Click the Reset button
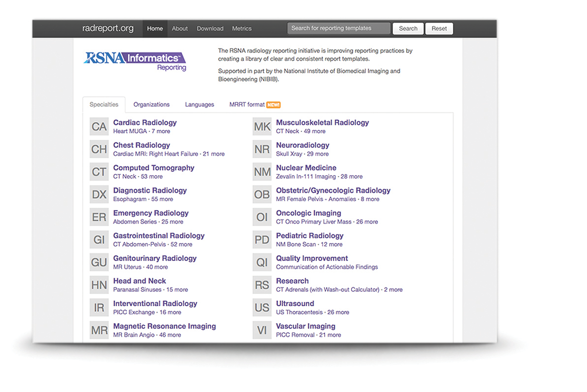The height and width of the screenshot is (392, 587). click(x=439, y=28)
